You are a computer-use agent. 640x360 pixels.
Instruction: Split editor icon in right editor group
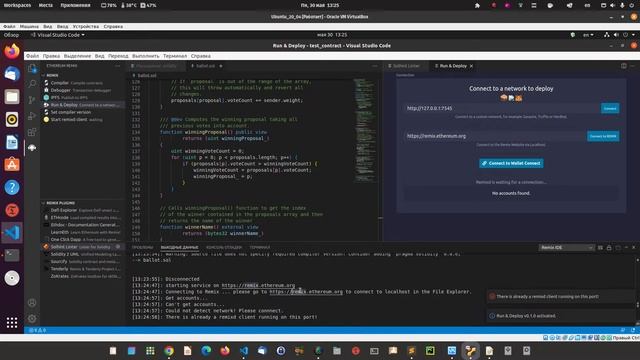(x=624, y=66)
